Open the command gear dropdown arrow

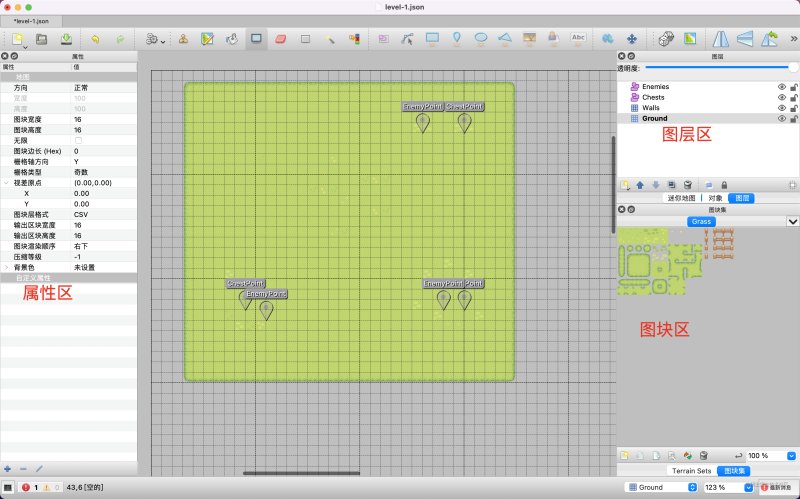pyautogui.click(x=163, y=41)
